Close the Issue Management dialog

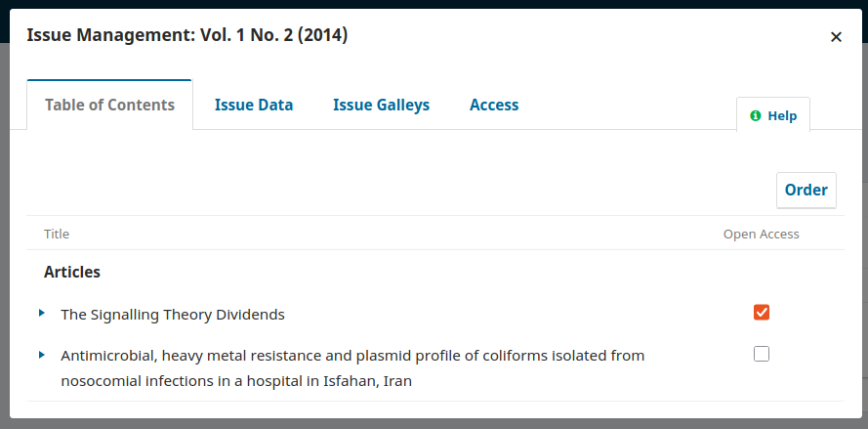point(836,37)
